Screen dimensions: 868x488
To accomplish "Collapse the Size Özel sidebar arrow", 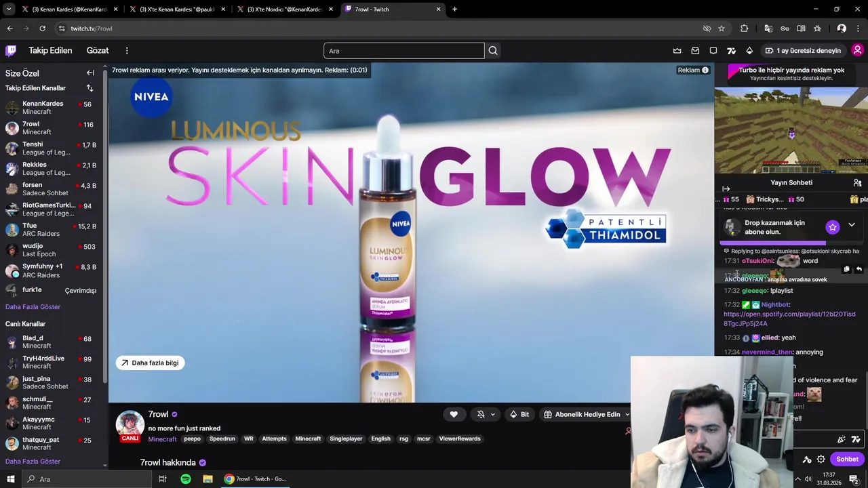I will (90, 73).
